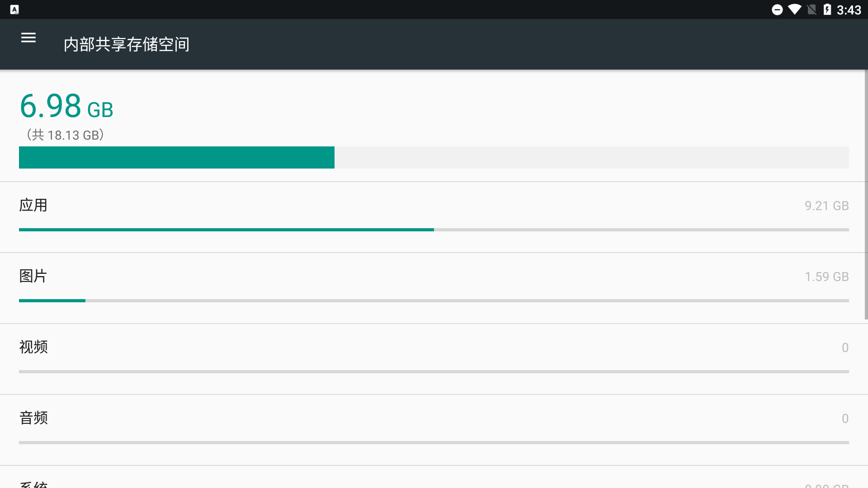Click the 内部共享存储空间 page title
The image size is (868, 488).
click(127, 44)
